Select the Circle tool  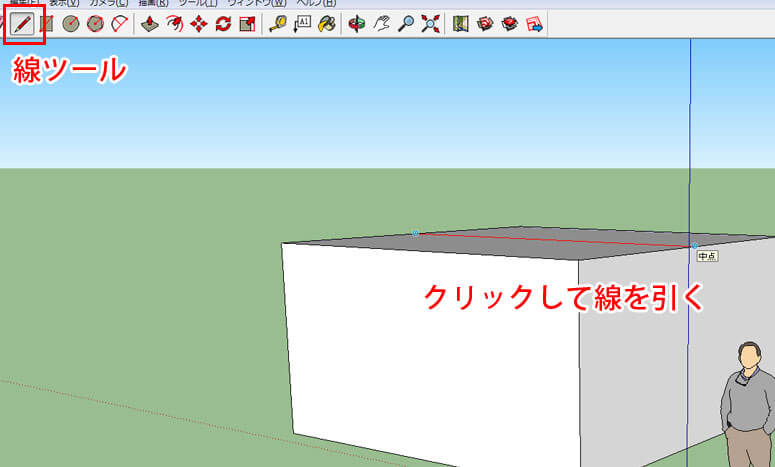point(71,24)
